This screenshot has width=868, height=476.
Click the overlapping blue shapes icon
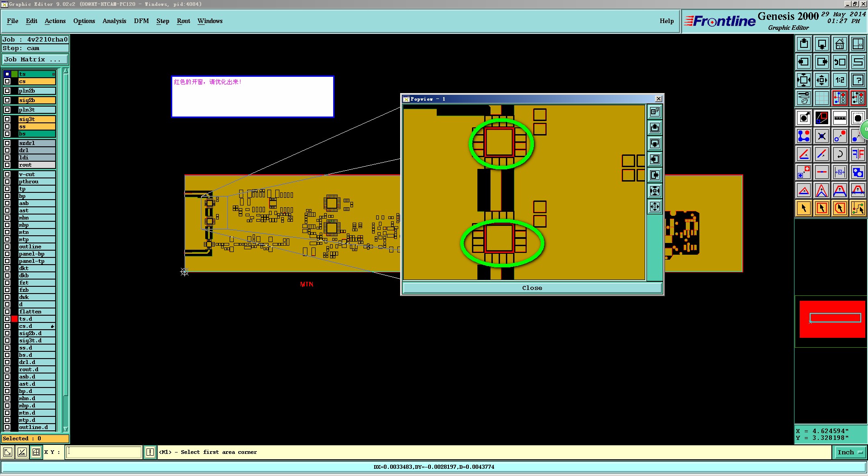(x=858, y=172)
